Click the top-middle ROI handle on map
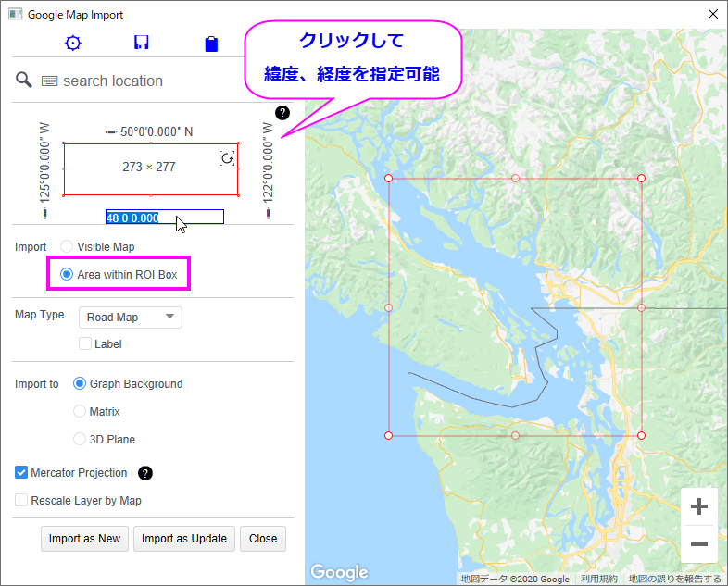 [x=515, y=178]
